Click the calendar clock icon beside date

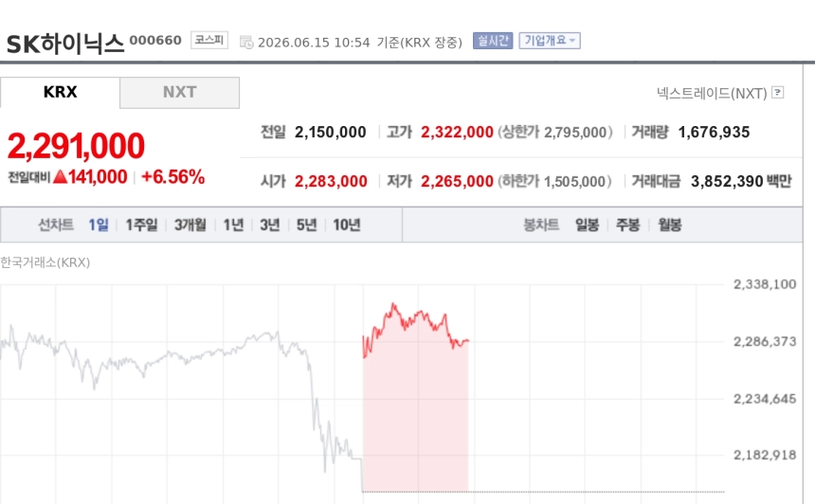click(246, 42)
